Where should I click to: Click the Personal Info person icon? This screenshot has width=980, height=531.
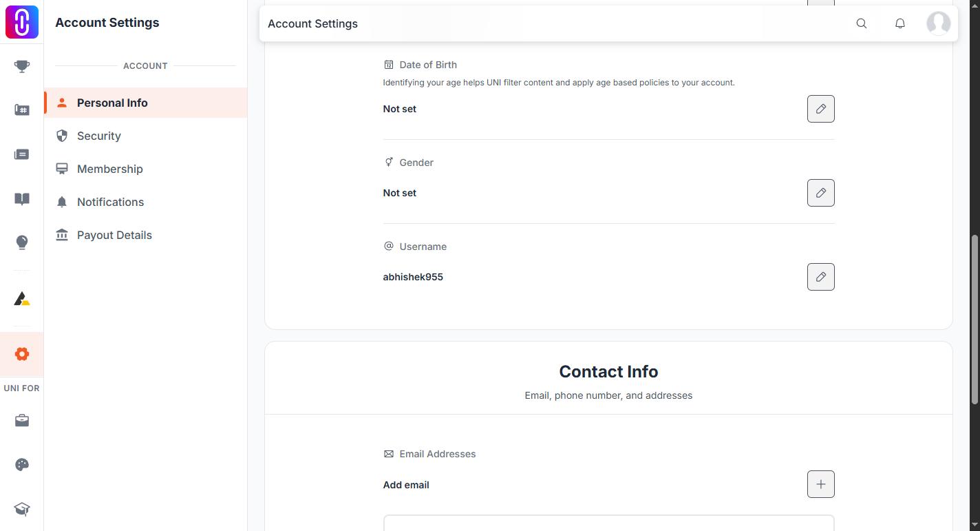[62, 103]
